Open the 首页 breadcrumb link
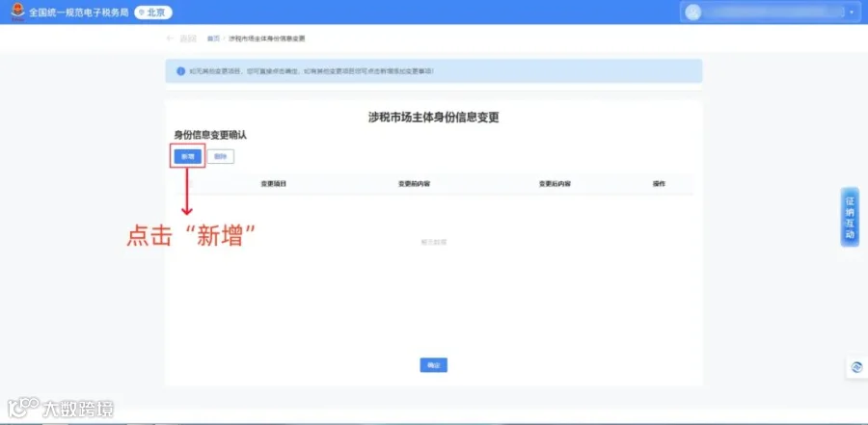 click(213, 39)
